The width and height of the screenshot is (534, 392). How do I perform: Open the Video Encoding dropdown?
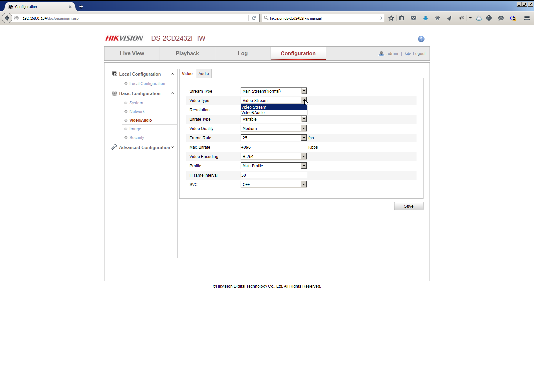point(274,156)
